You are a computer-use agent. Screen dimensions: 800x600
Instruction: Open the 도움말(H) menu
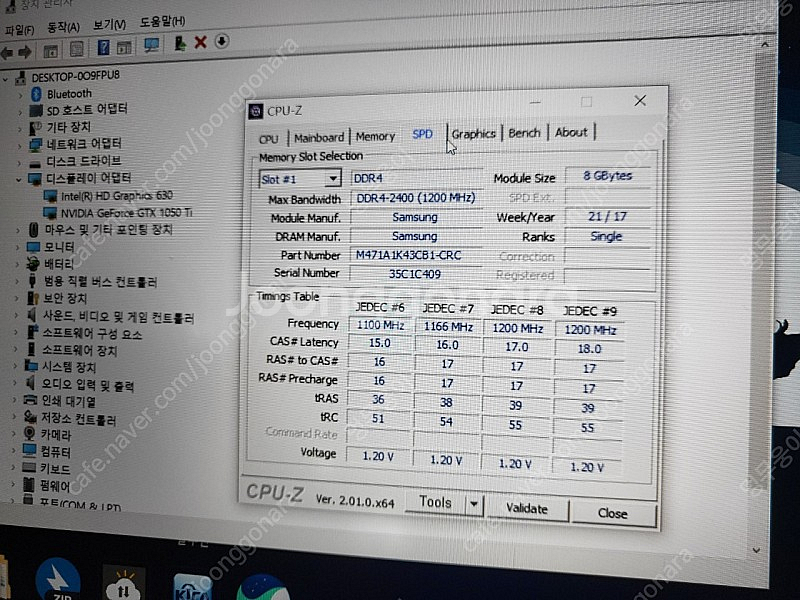coord(162,22)
